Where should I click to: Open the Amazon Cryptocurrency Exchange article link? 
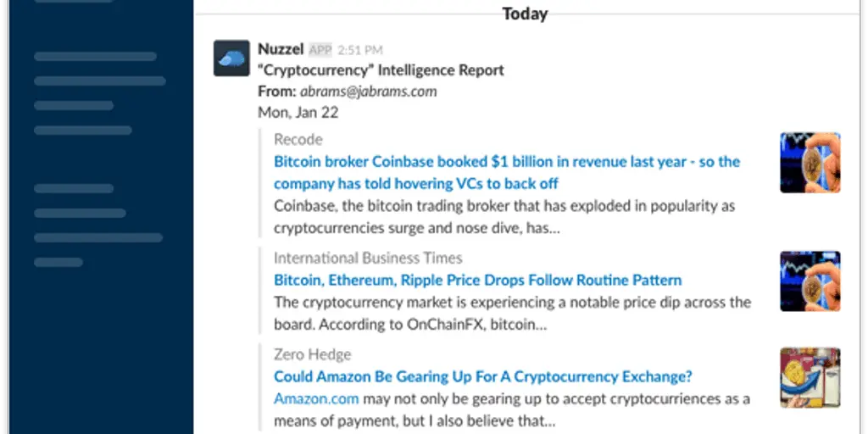tap(483, 377)
